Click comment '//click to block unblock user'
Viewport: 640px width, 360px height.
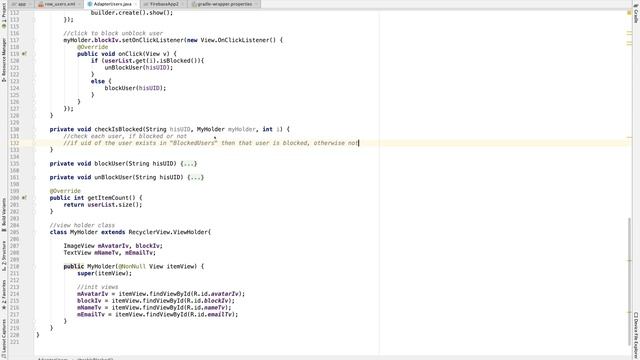click(113, 33)
